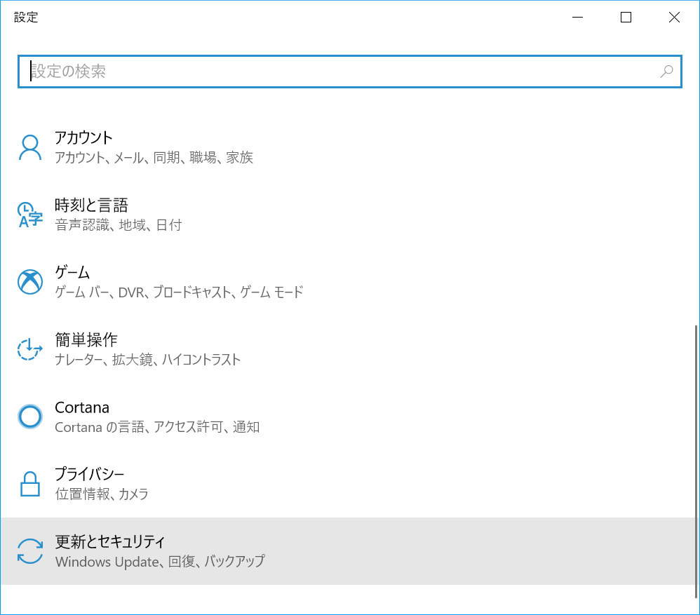Viewport: 700px width, 615px height.
Task: Click the text Cortana の言語、アクセス許可、通知
Action: click(157, 427)
